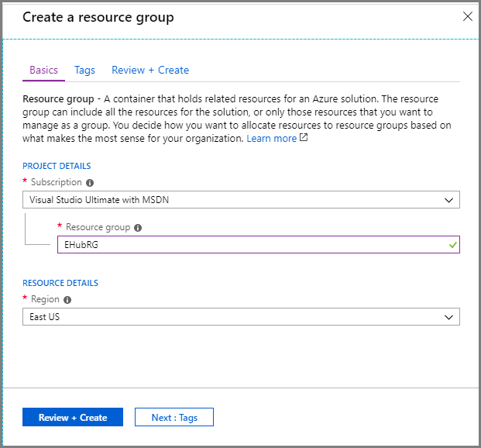Click the green validation checkmark icon
The image size is (481, 448).
click(x=452, y=246)
